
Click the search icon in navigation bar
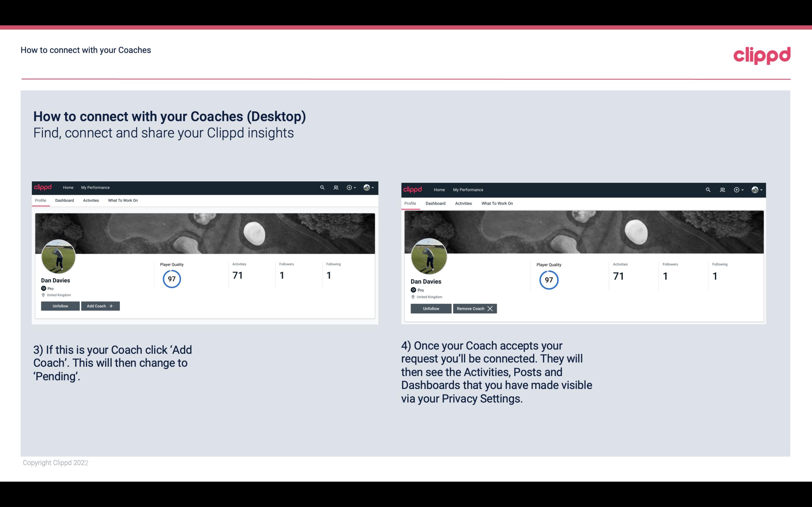click(322, 188)
